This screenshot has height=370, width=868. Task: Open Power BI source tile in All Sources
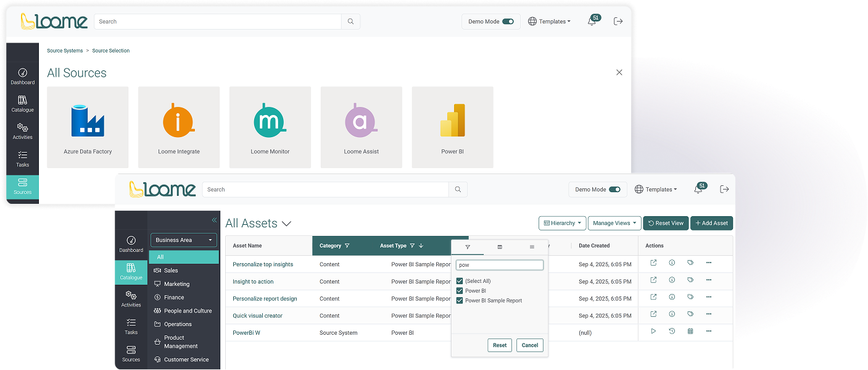point(452,127)
